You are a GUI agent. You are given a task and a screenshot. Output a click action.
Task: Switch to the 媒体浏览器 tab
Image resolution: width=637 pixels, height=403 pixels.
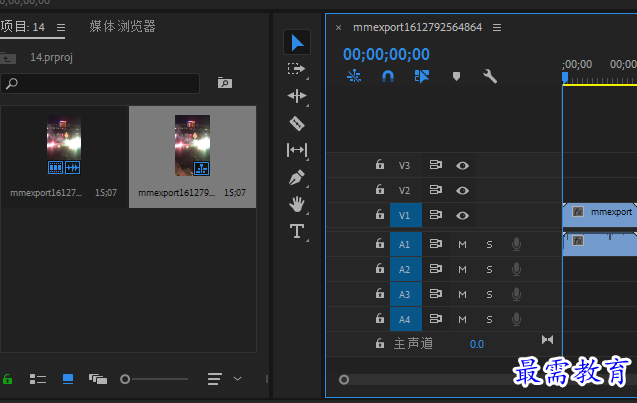(x=122, y=26)
